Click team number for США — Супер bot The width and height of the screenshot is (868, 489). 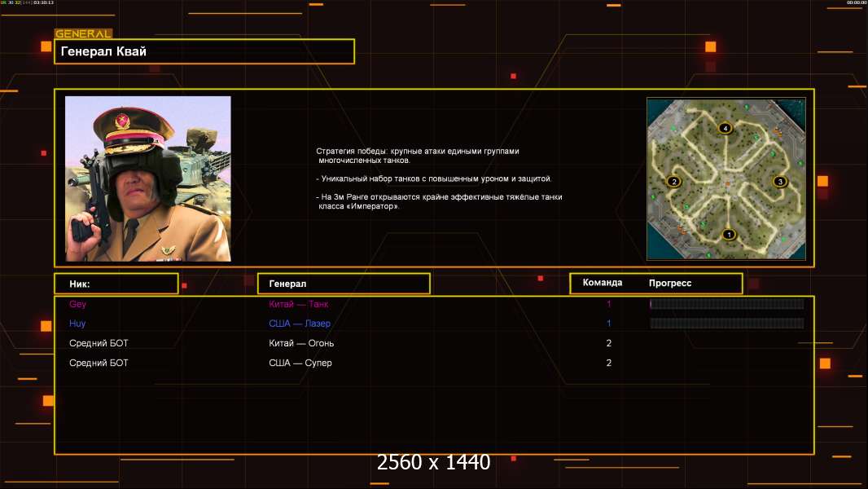tap(609, 363)
